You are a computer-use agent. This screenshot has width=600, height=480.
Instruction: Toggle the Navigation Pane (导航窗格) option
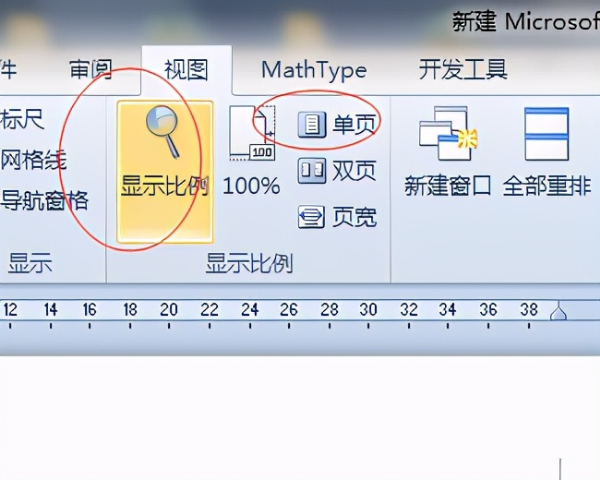[44, 201]
